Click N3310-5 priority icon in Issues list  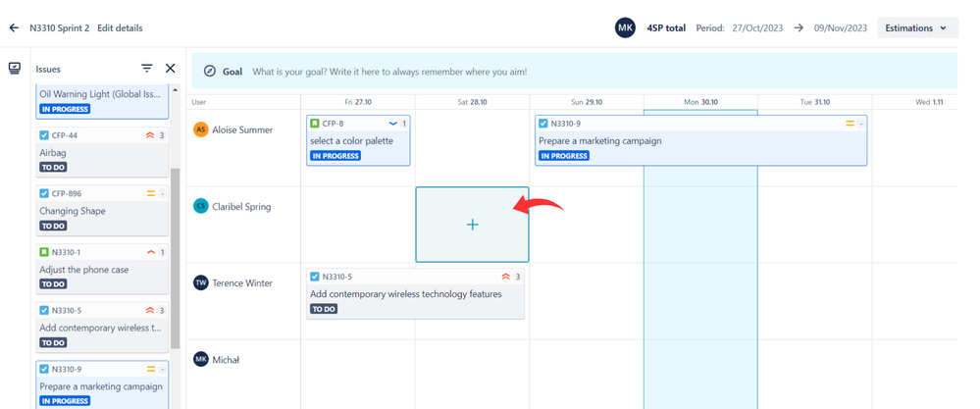(x=150, y=310)
